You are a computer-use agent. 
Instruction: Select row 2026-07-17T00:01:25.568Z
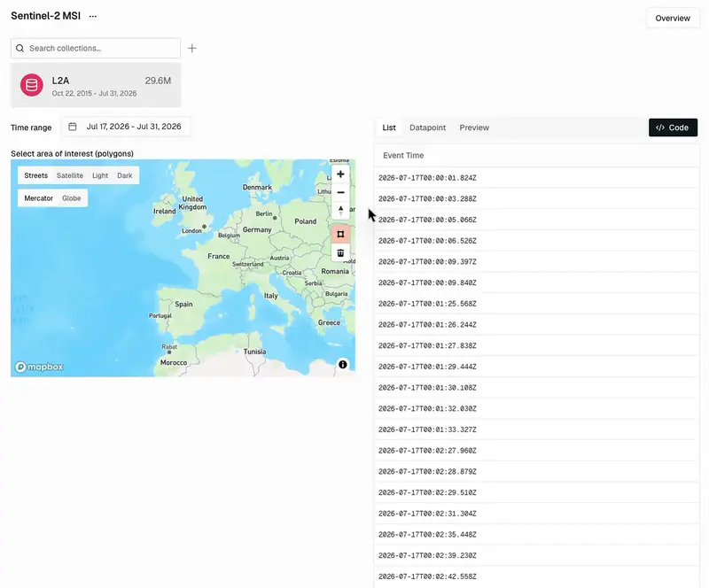pyautogui.click(x=536, y=304)
